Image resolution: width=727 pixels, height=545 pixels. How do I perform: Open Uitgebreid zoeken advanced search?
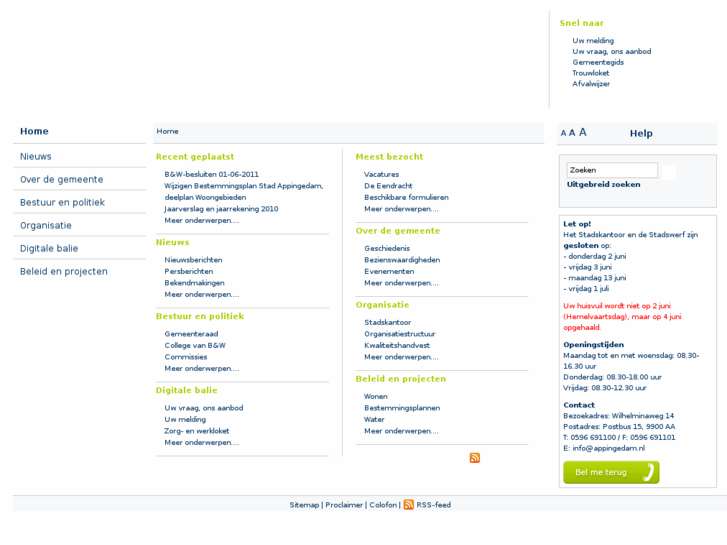(604, 185)
